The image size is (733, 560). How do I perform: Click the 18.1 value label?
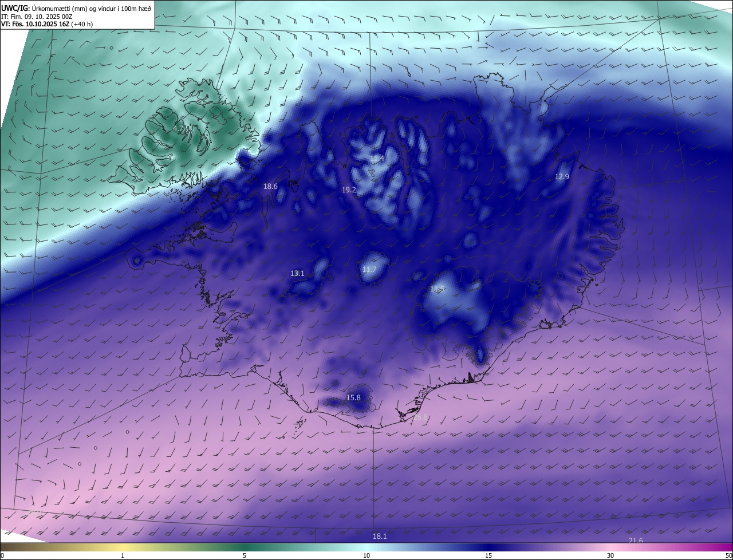point(380,536)
